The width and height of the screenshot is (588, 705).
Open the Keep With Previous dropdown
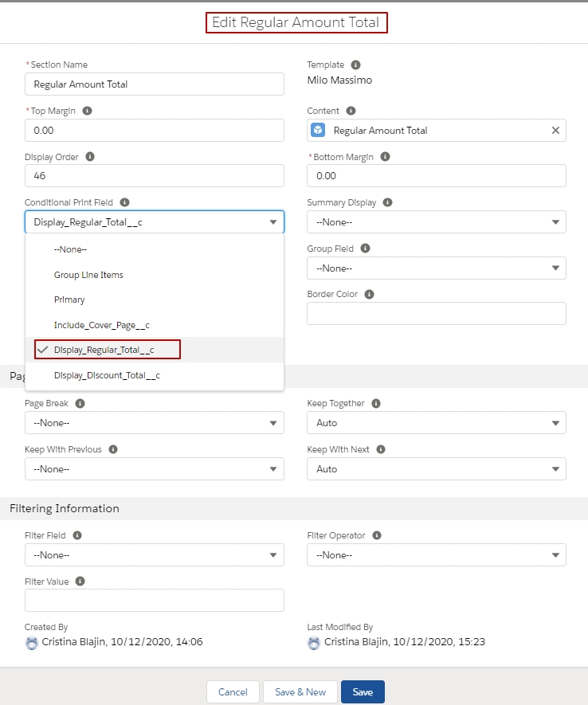[155, 469]
